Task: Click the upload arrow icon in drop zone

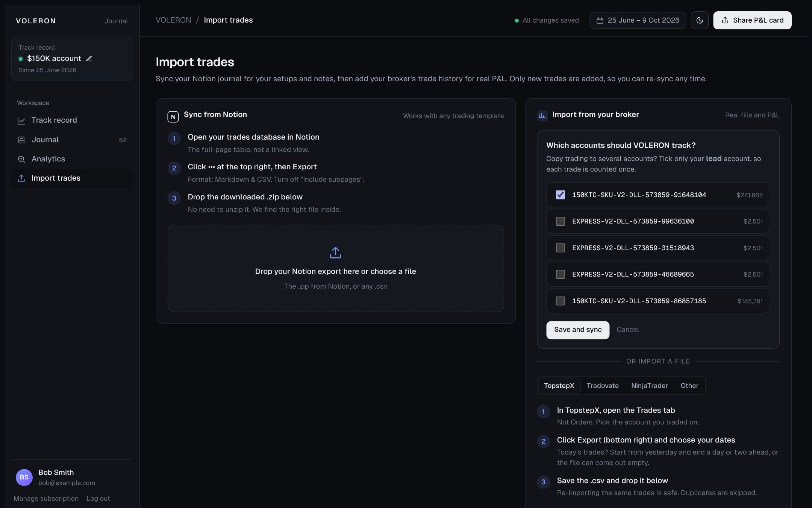Action: [335, 252]
